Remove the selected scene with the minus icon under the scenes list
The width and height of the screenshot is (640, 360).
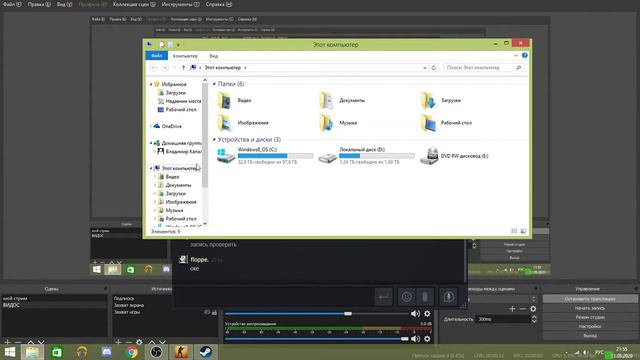click(x=18, y=342)
